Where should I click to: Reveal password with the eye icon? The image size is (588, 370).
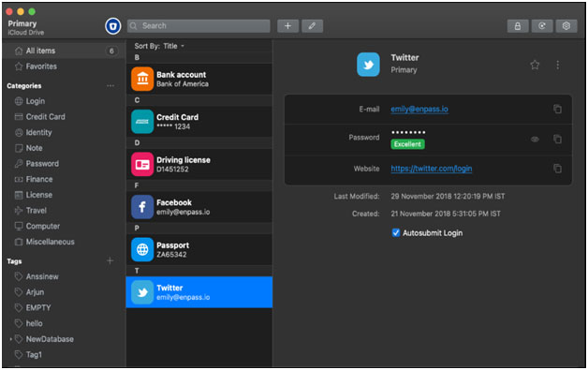[x=535, y=140]
